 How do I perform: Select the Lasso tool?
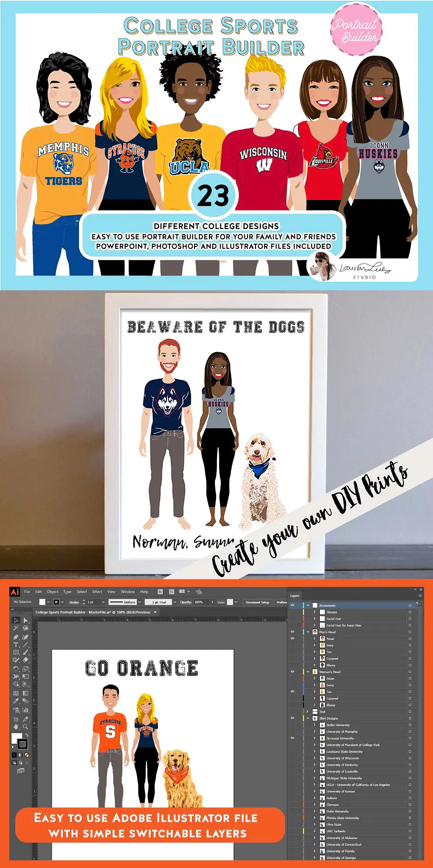click(26, 628)
